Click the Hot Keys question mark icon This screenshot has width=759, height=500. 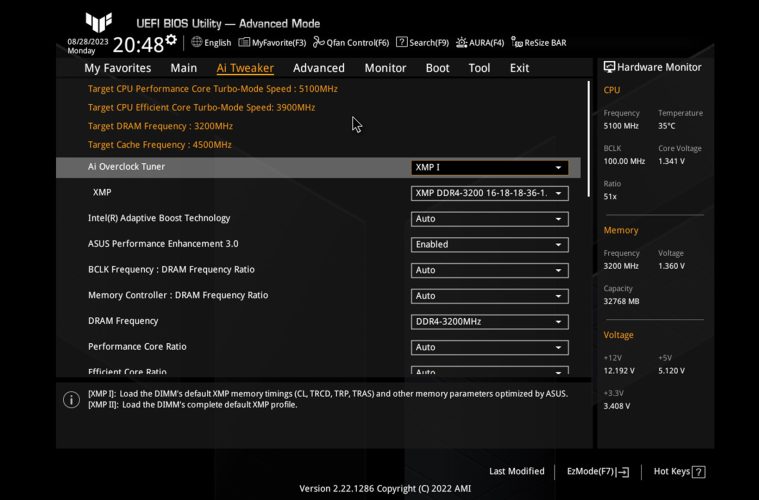point(698,472)
